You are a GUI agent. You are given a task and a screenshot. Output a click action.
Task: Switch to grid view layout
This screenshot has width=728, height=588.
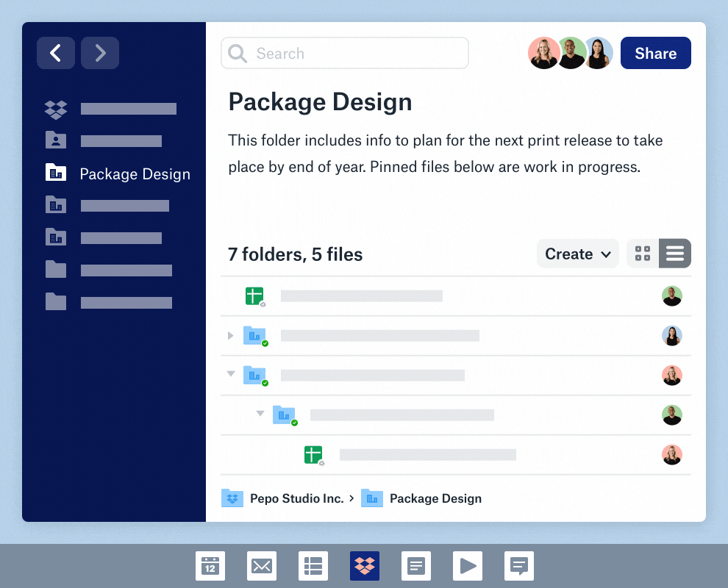click(x=642, y=253)
